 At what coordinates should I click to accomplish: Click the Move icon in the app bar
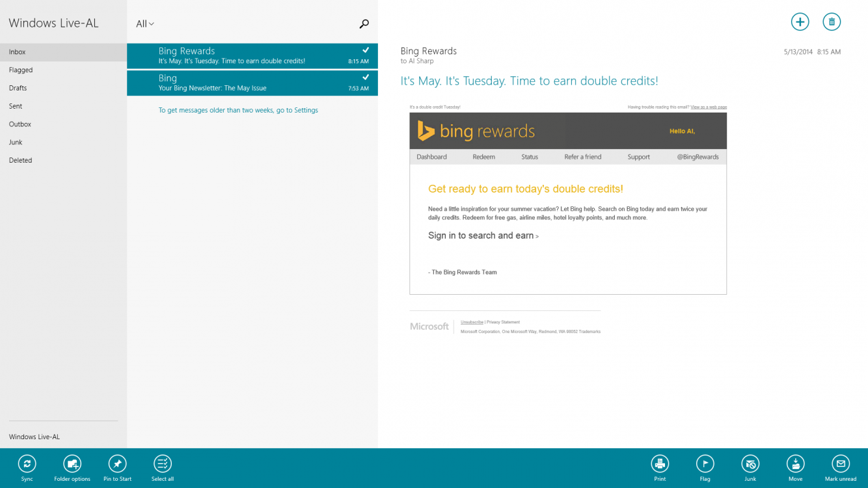click(795, 464)
